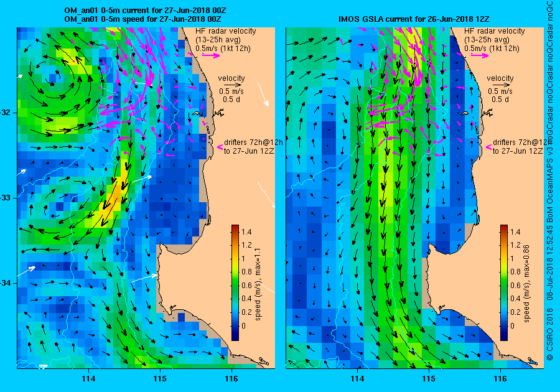The image size is (560, 392).
Task: Click '0.5 m/s' under right map velocity arrow
Action: click(x=500, y=91)
